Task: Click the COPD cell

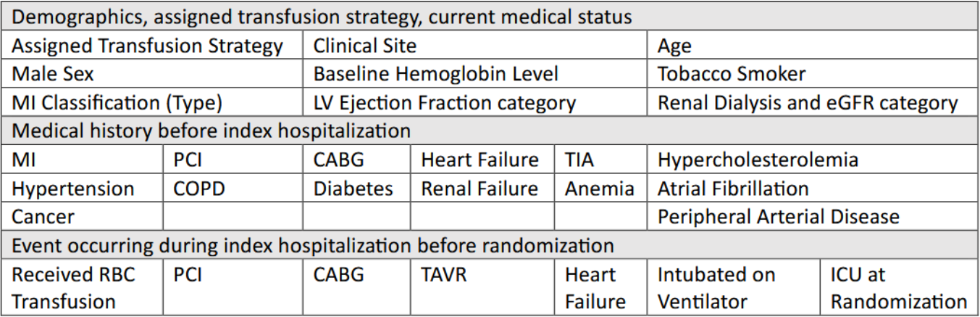Action: pyautogui.click(x=233, y=189)
